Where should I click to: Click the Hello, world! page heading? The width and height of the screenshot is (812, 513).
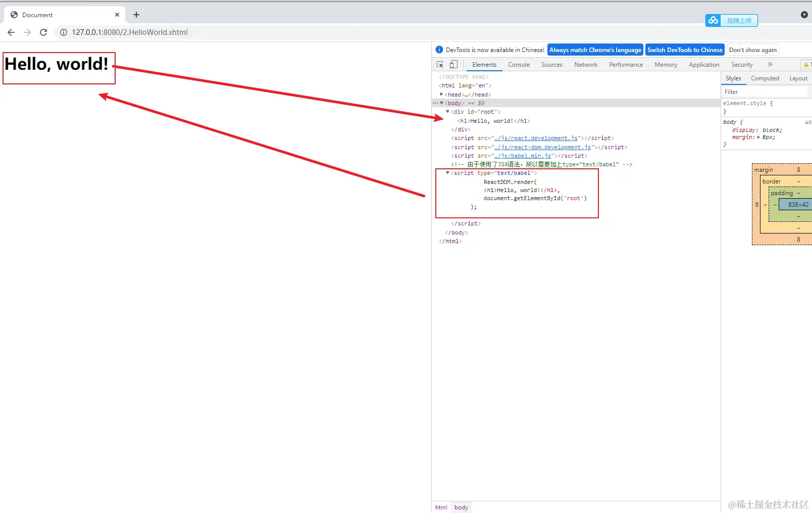(x=57, y=64)
